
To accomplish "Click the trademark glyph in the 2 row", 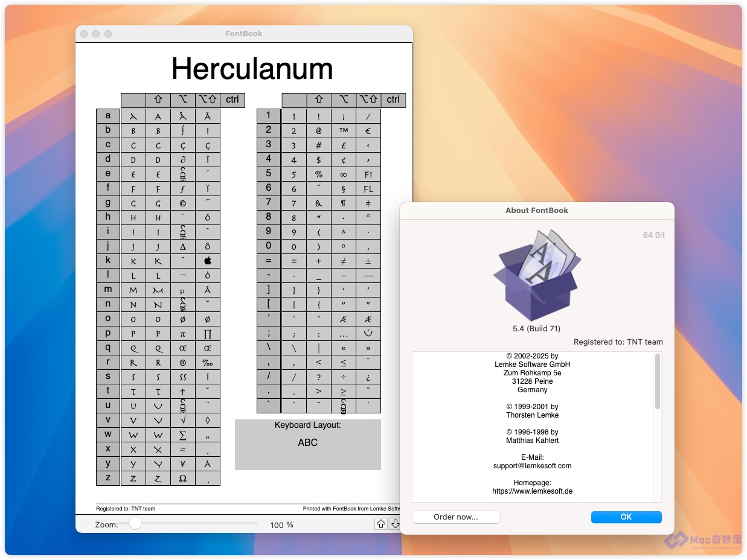I will (x=344, y=130).
